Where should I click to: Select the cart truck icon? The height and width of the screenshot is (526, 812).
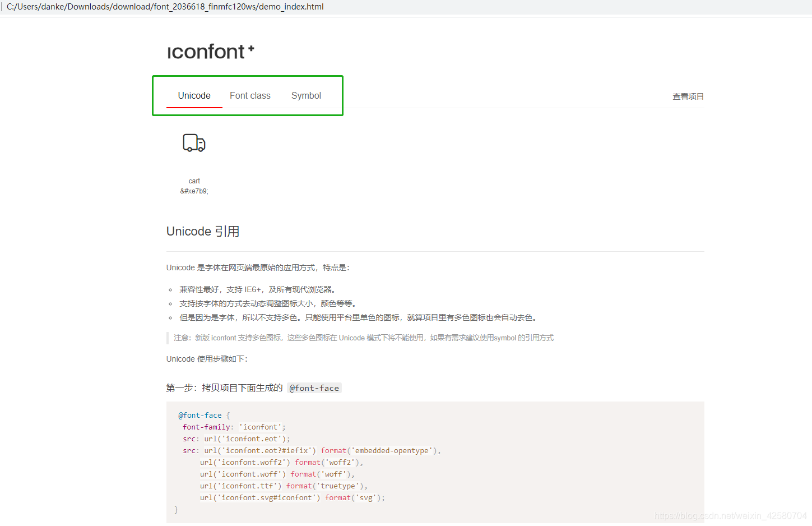click(x=194, y=143)
